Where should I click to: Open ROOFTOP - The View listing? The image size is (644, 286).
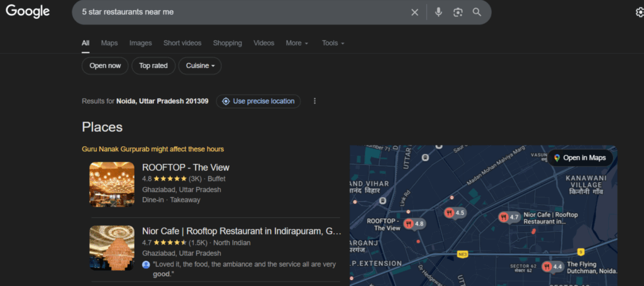tap(186, 168)
